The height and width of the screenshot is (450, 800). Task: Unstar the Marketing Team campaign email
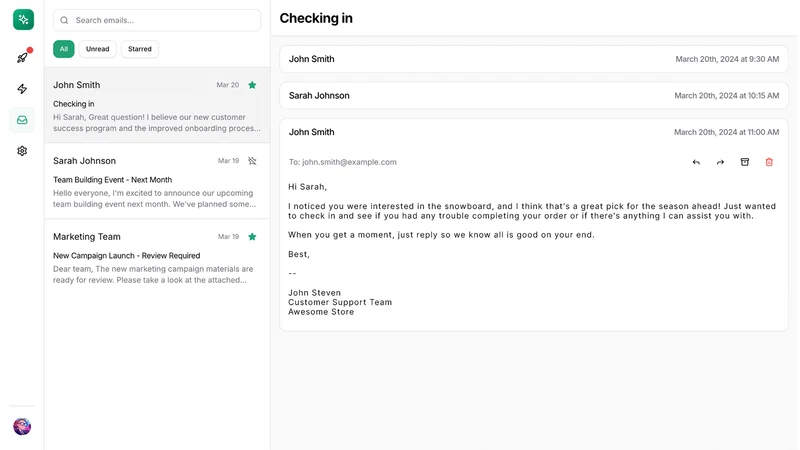(252, 237)
